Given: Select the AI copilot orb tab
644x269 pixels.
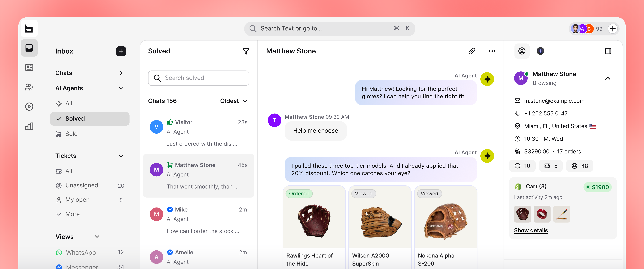Looking at the screenshot, I should (540, 51).
